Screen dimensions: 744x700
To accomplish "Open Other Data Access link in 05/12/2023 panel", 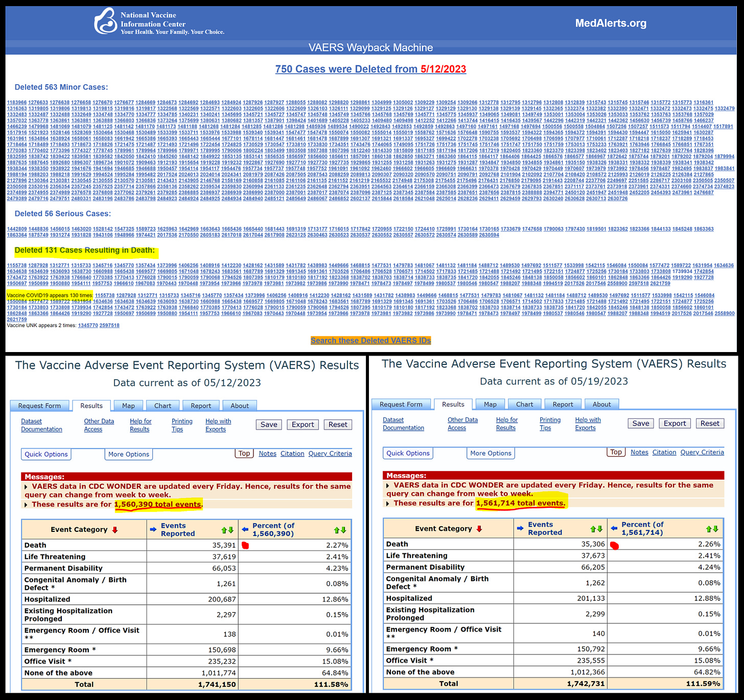I will tap(99, 425).
